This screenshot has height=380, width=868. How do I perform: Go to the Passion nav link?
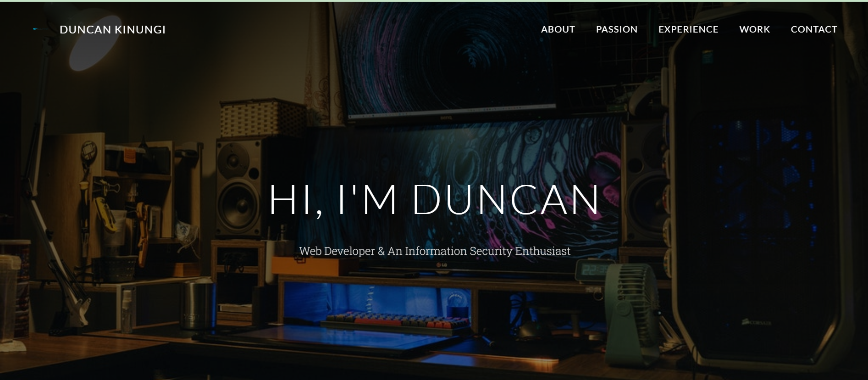coord(616,29)
